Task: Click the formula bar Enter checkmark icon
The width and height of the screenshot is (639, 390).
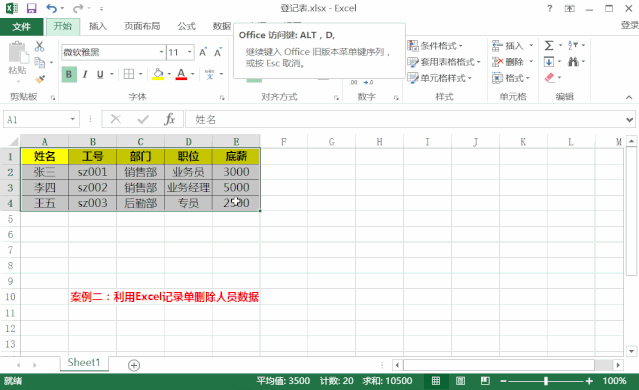Action: pyautogui.click(x=143, y=119)
